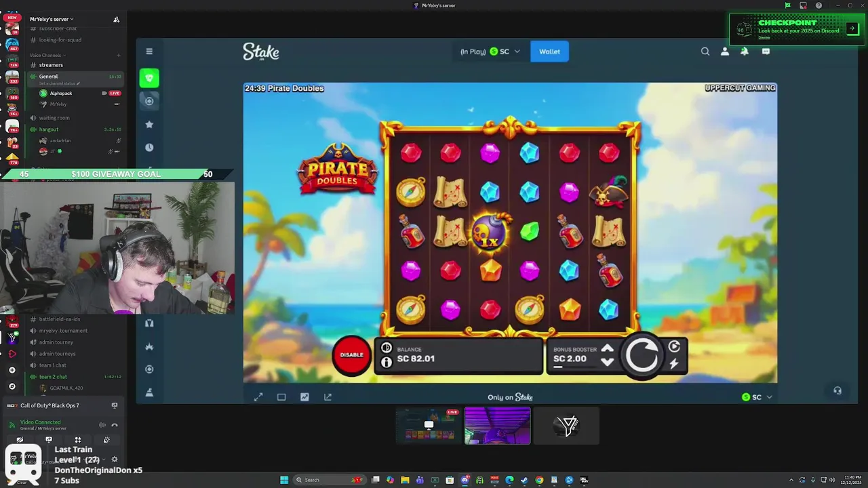Click Alphapack in General voice channel
This screenshot has width=868, height=488.
pyautogui.click(x=60, y=93)
